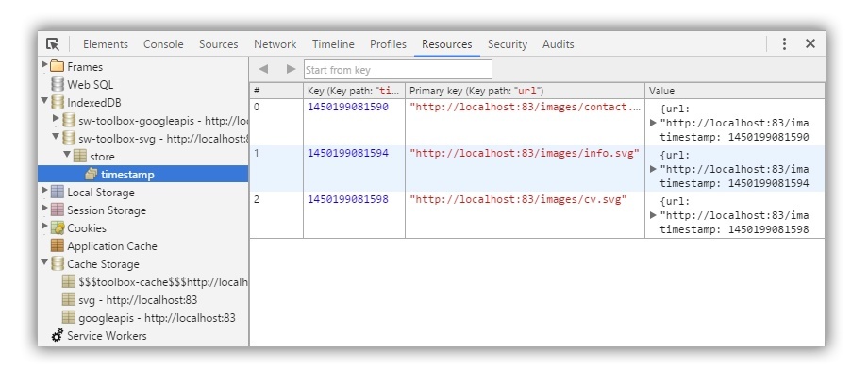Activate the inspect element picker icon
The height and width of the screenshot is (387, 868).
click(53, 43)
